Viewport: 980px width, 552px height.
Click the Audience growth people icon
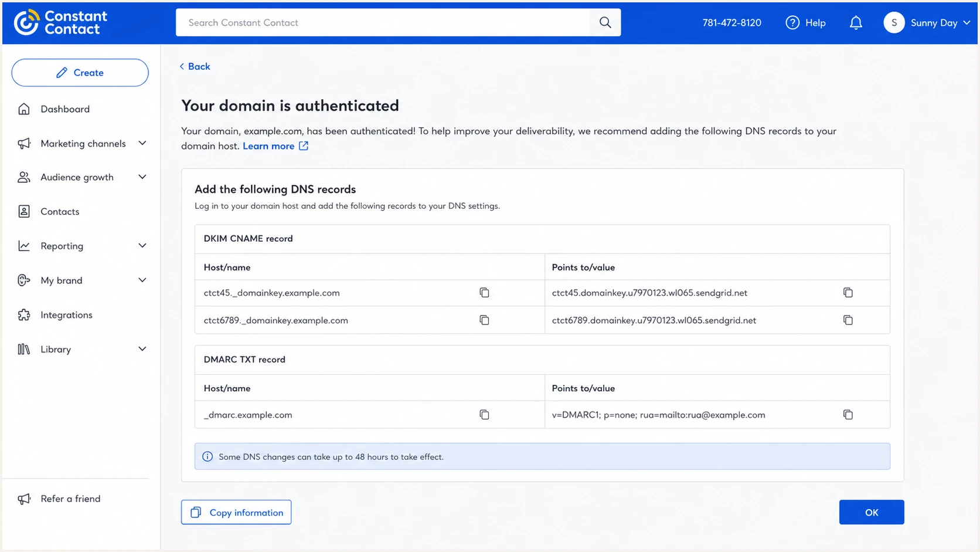pyautogui.click(x=24, y=177)
